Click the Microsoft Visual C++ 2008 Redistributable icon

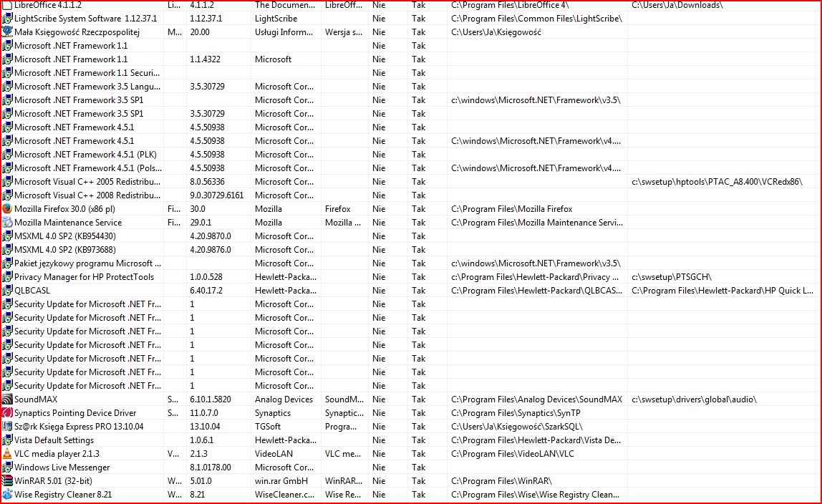tap(7, 195)
